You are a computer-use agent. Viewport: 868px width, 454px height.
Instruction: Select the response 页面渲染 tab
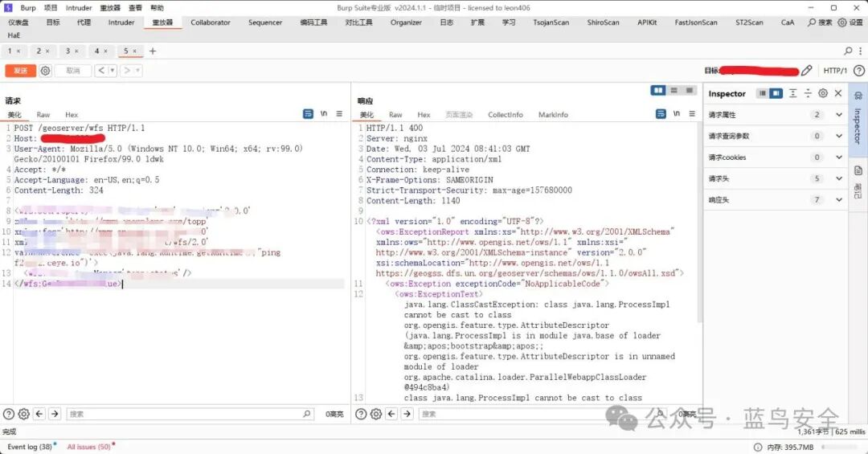click(x=459, y=115)
